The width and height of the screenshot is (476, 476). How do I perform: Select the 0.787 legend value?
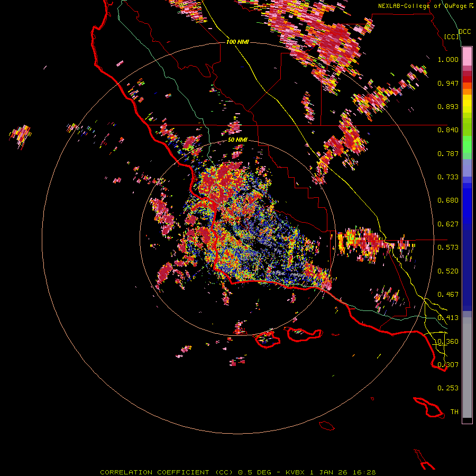point(448,153)
